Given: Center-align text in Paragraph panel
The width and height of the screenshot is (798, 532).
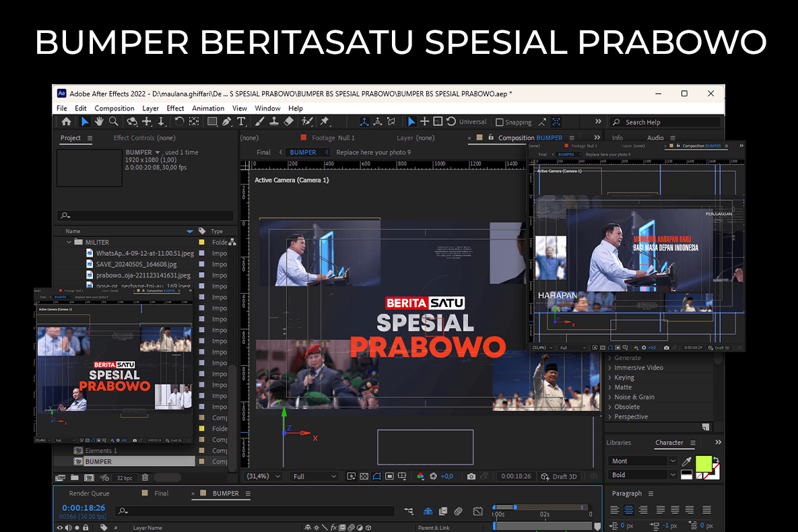Looking at the screenshot, I should point(629,510).
